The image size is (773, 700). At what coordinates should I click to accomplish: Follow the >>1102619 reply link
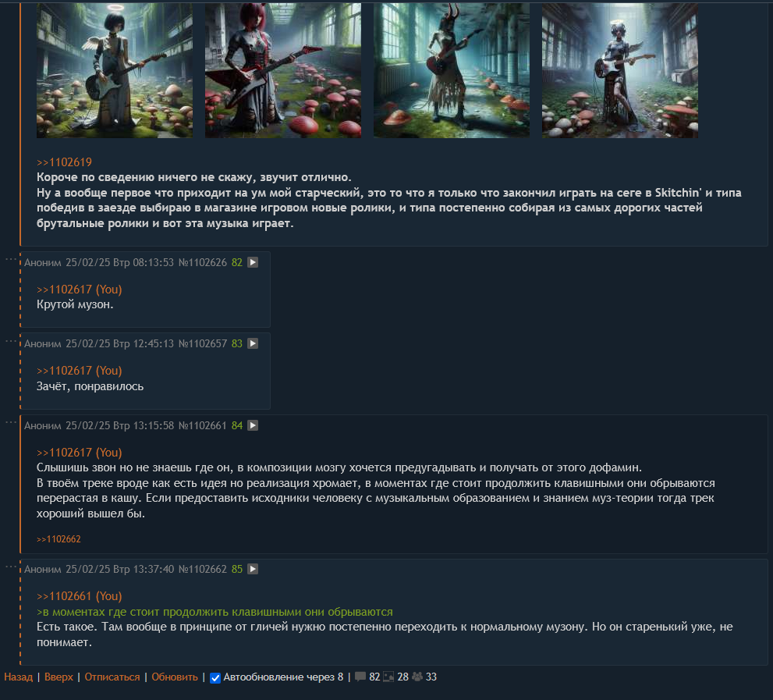click(64, 162)
